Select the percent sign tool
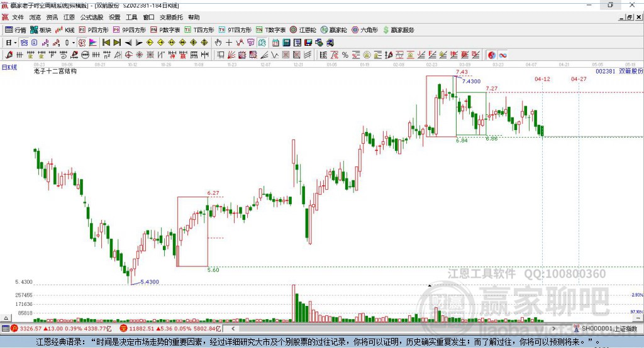Screen dimensions: 644x348 tap(345, 55)
